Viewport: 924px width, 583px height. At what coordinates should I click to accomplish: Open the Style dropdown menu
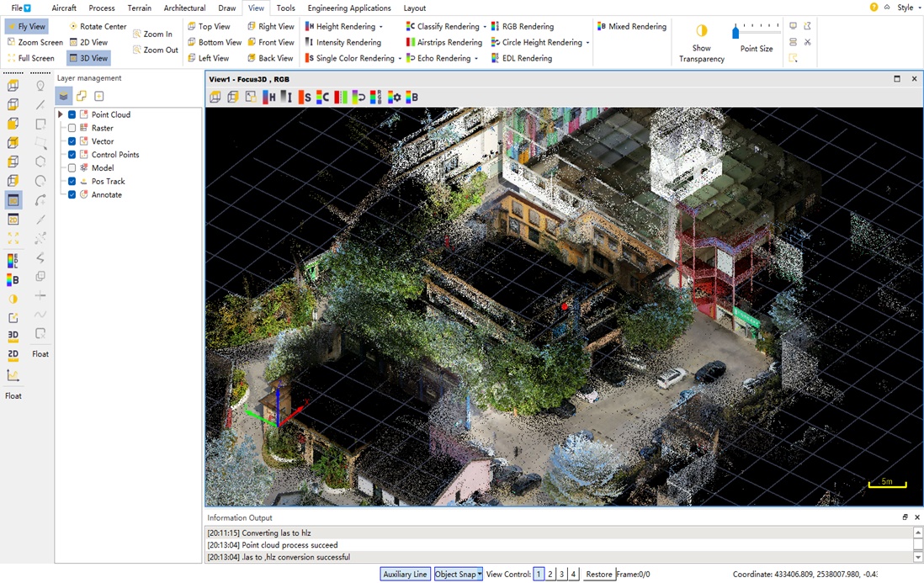909,8
